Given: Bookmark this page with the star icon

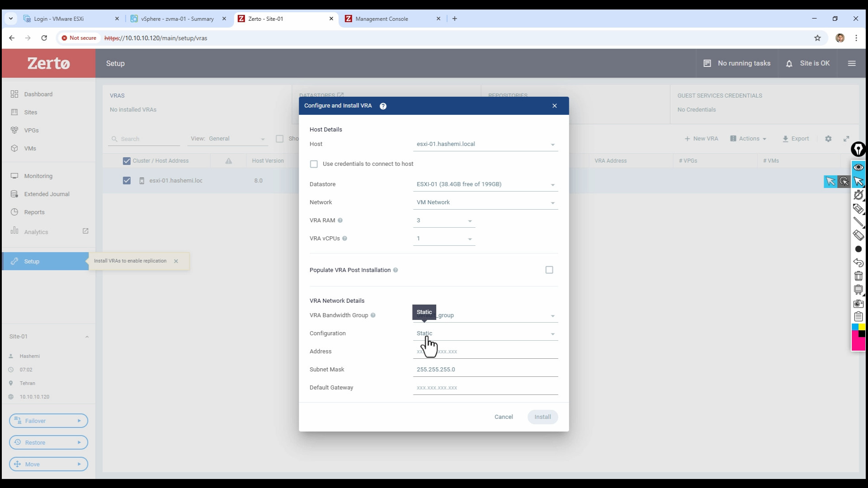Looking at the screenshot, I should click(817, 38).
